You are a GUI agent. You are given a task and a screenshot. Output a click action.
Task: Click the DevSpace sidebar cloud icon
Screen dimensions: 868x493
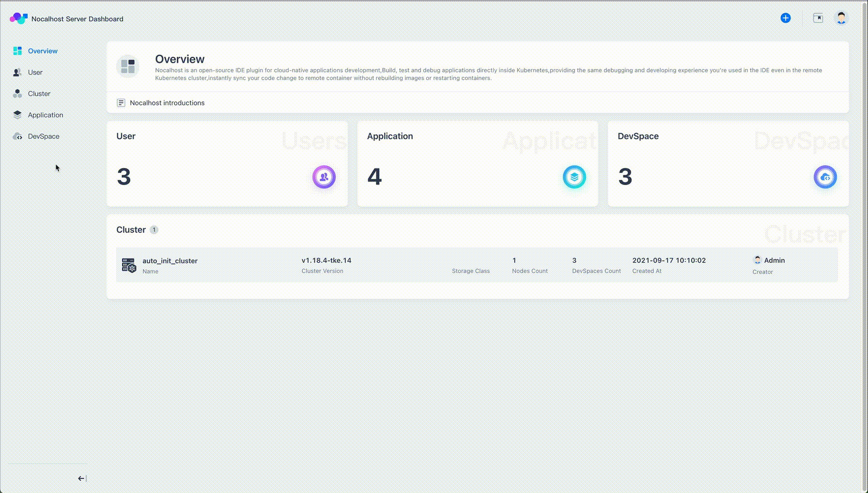click(x=17, y=136)
